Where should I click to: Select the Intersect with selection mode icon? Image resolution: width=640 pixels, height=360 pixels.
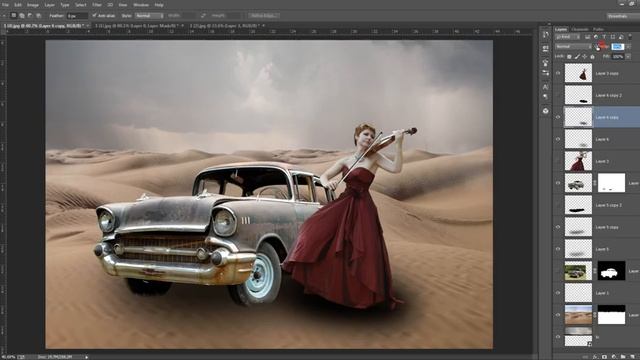point(38,16)
